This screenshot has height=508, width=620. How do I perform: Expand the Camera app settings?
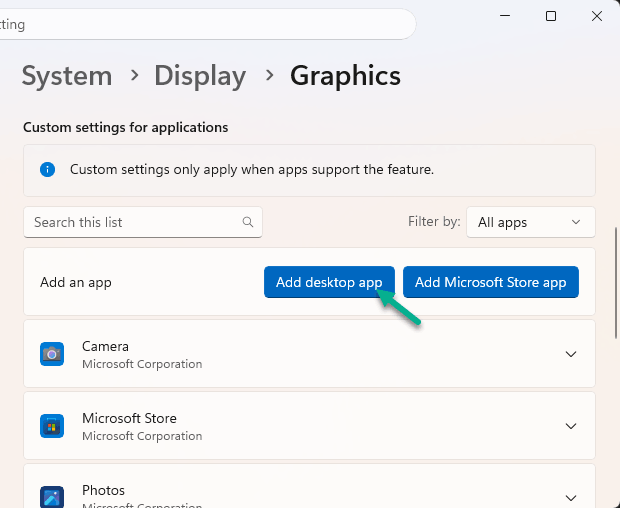click(x=571, y=354)
